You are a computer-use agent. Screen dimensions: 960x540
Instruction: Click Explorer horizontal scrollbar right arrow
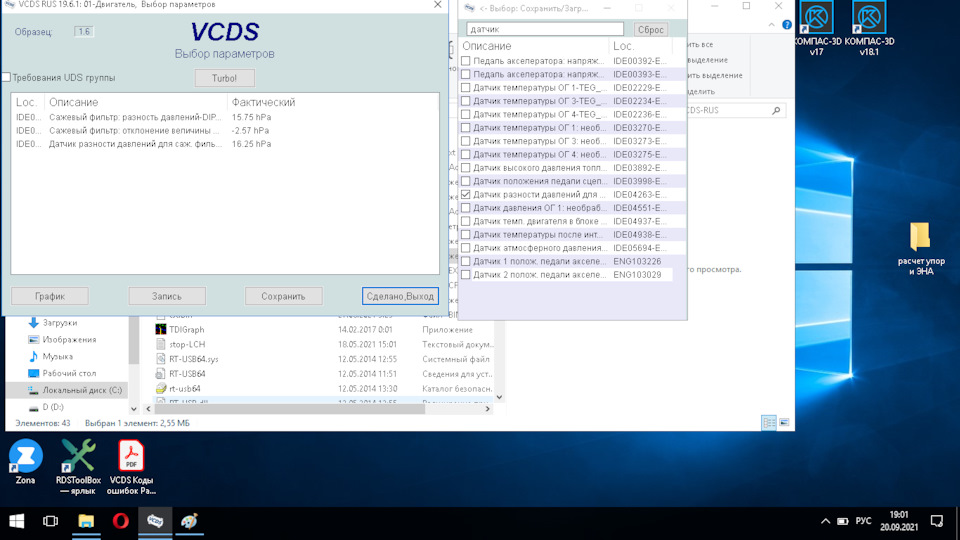[x=487, y=408]
